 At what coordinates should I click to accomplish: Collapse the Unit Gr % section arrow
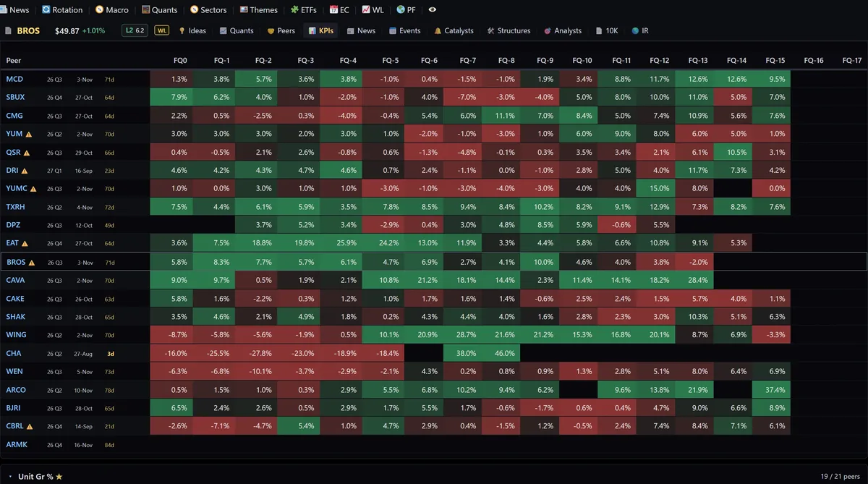(x=10, y=477)
